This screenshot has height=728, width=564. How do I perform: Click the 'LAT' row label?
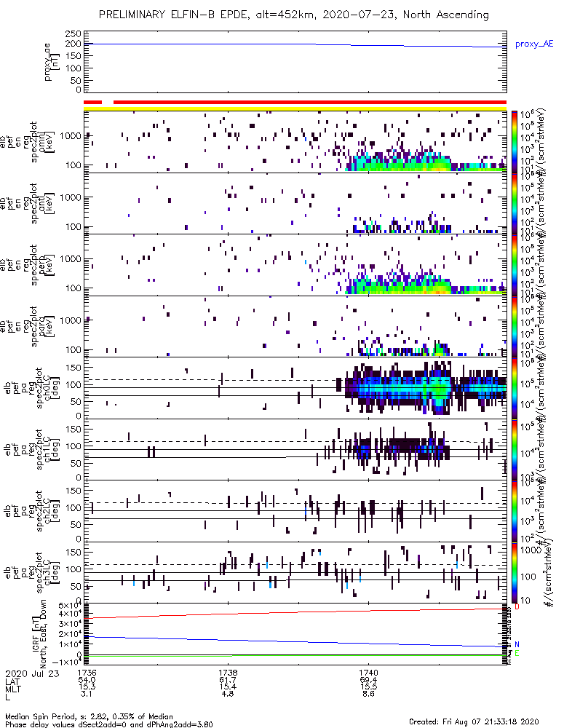coord(12,681)
